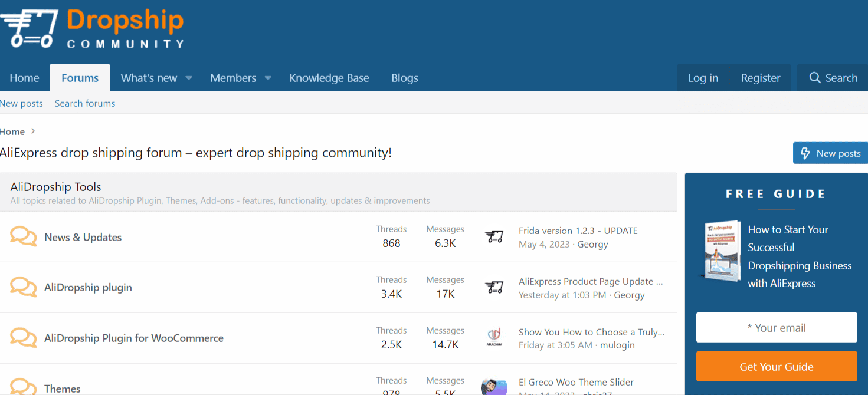Click mulogin's avatar icon
This screenshot has height=395, width=868.
(x=494, y=338)
